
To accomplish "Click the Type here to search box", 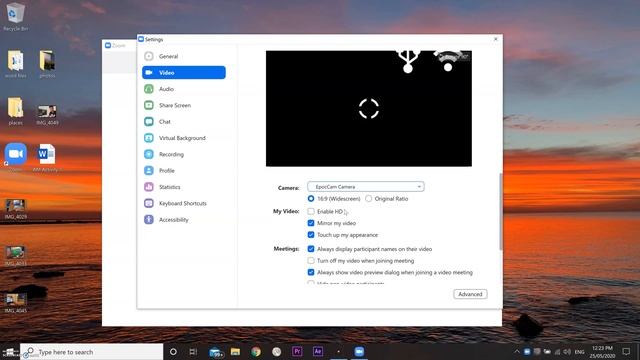I will 92,351.
